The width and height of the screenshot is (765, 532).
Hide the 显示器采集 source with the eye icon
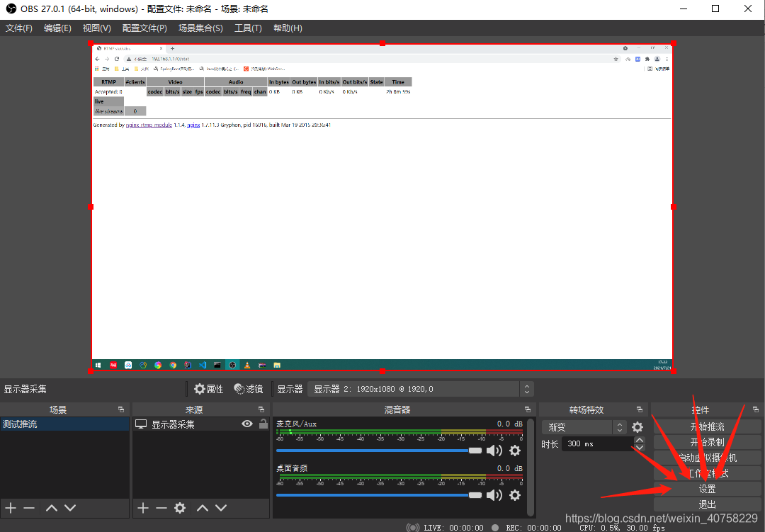(x=247, y=424)
